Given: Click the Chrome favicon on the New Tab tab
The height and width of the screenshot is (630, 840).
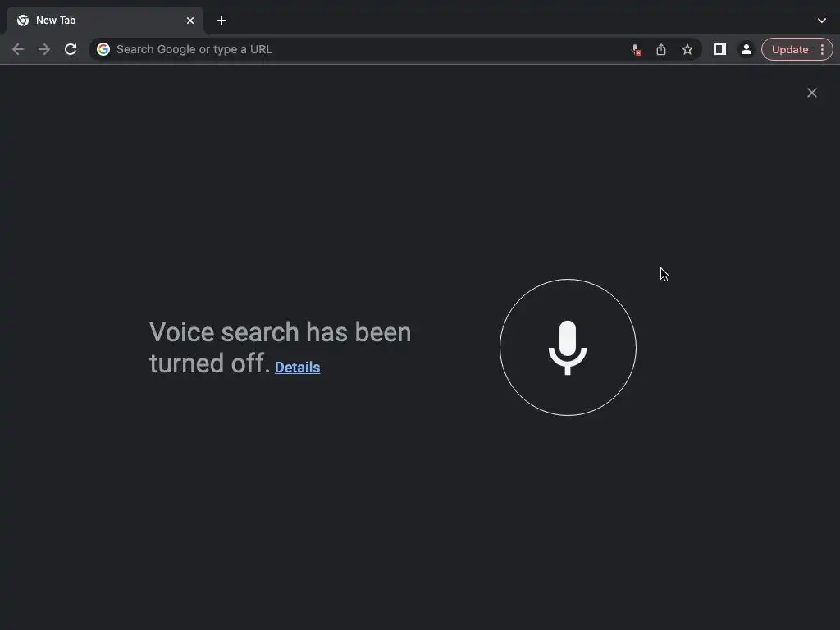Looking at the screenshot, I should [23, 21].
